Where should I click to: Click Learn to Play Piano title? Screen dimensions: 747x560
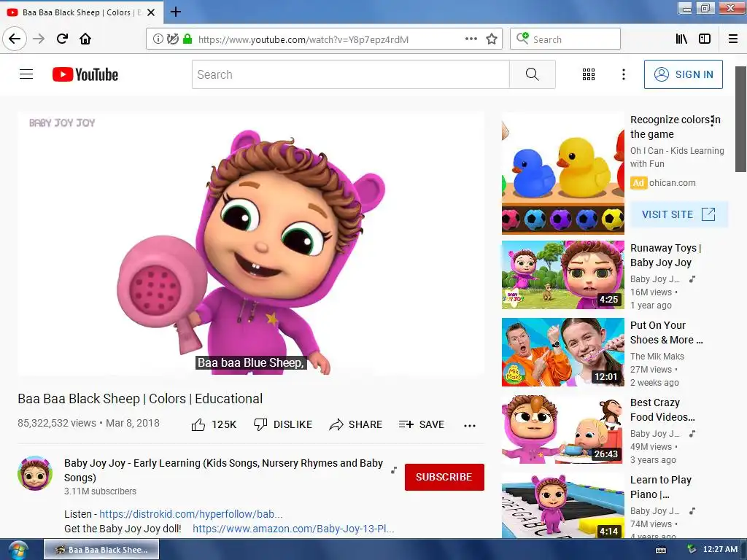[x=661, y=487]
